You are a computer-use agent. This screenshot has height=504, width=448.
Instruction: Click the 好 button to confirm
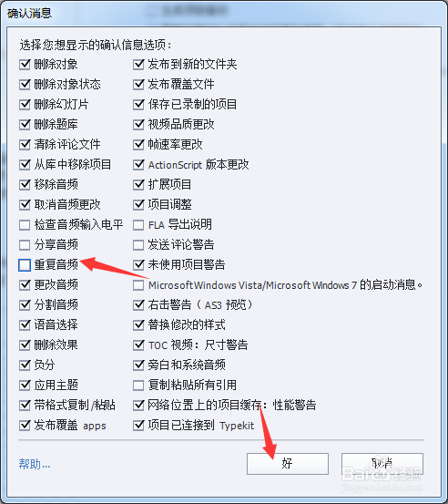tap(288, 464)
